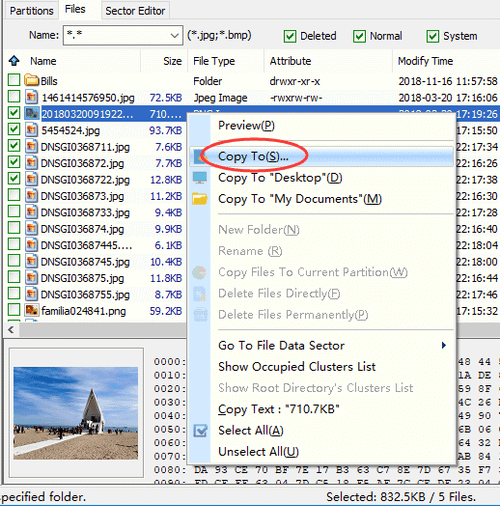Toggle the Deleted filter checkbox
The width and height of the screenshot is (500, 506).
[290, 36]
